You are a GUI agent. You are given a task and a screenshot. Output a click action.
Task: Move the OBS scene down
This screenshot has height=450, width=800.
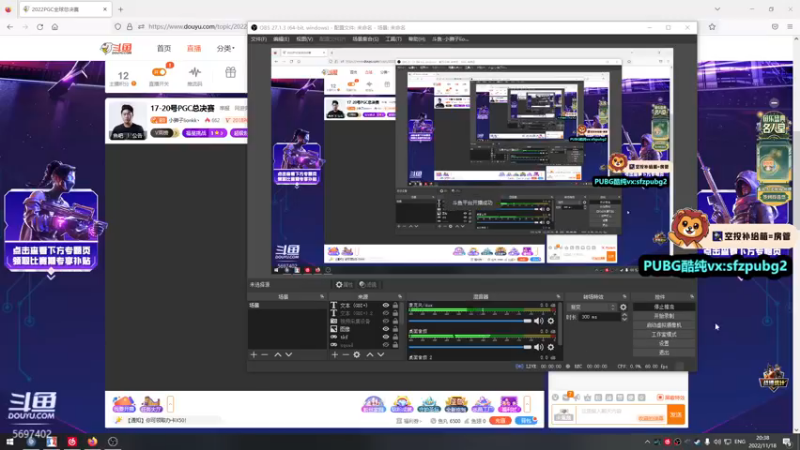point(289,355)
